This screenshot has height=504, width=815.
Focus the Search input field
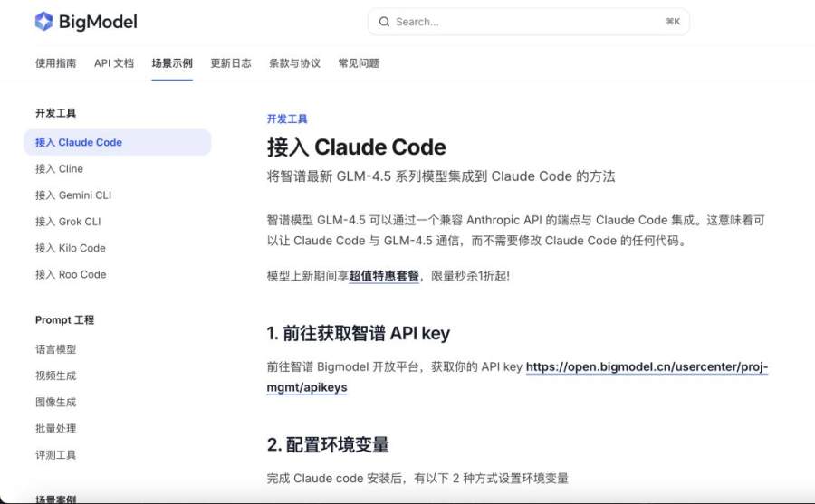point(525,22)
